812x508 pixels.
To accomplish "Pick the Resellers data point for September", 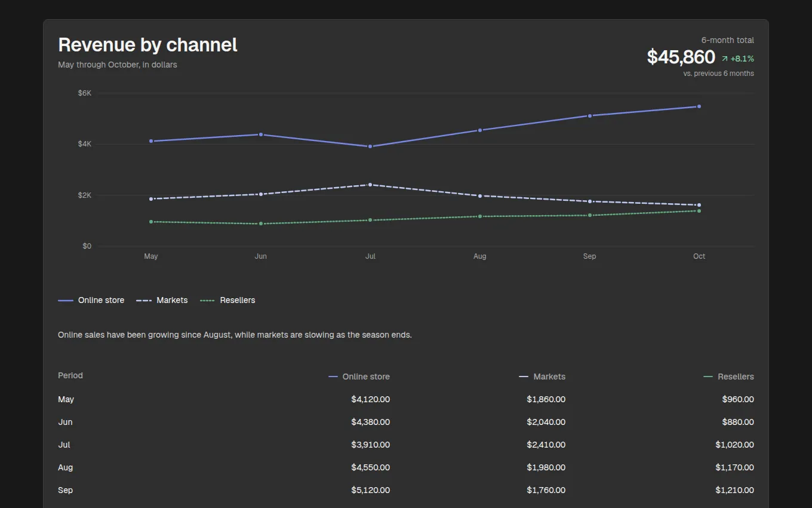I will pyautogui.click(x=589, y=215).
